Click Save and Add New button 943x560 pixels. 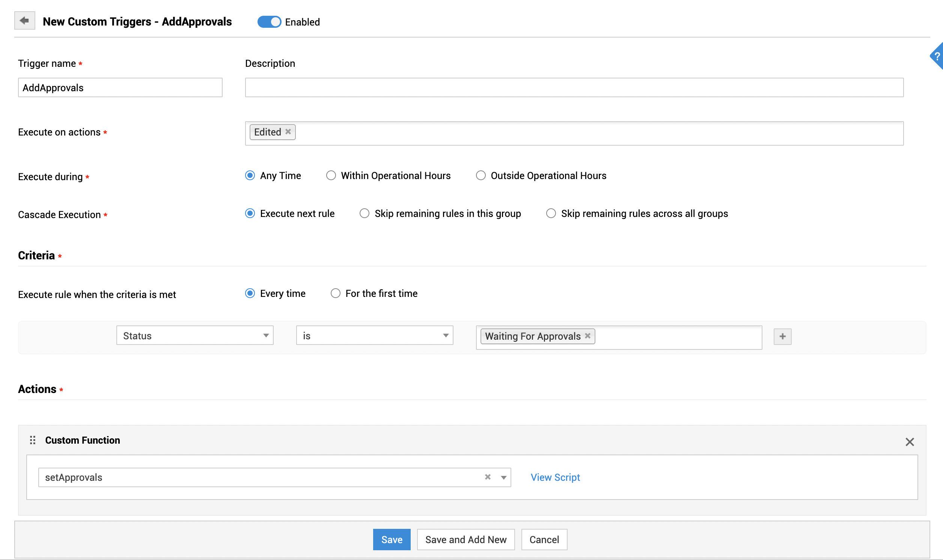pos(465,540)
